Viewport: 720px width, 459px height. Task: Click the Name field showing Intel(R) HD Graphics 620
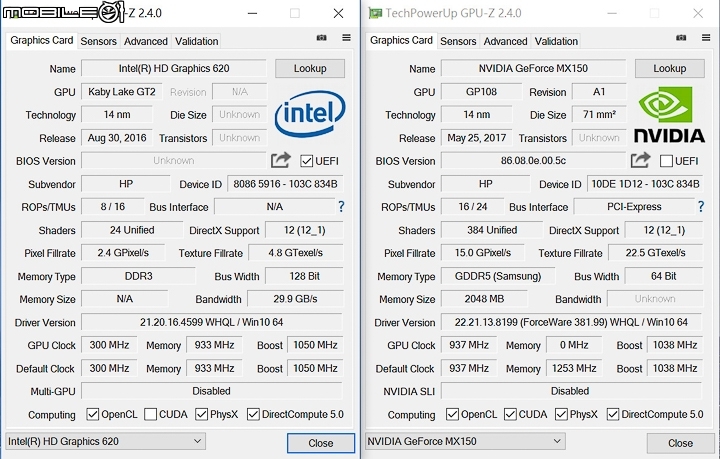pos(174,68)
